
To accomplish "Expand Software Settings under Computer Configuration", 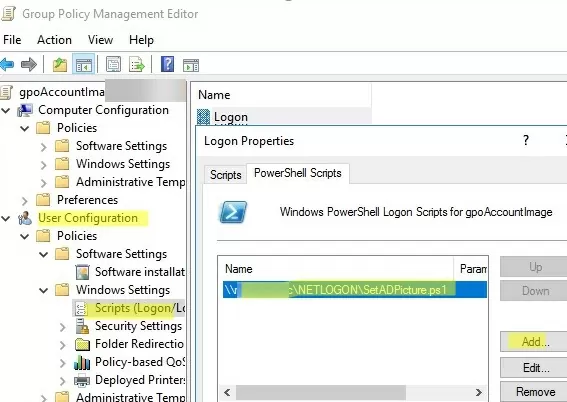I will pyautogui.click(x=43, y=146).
